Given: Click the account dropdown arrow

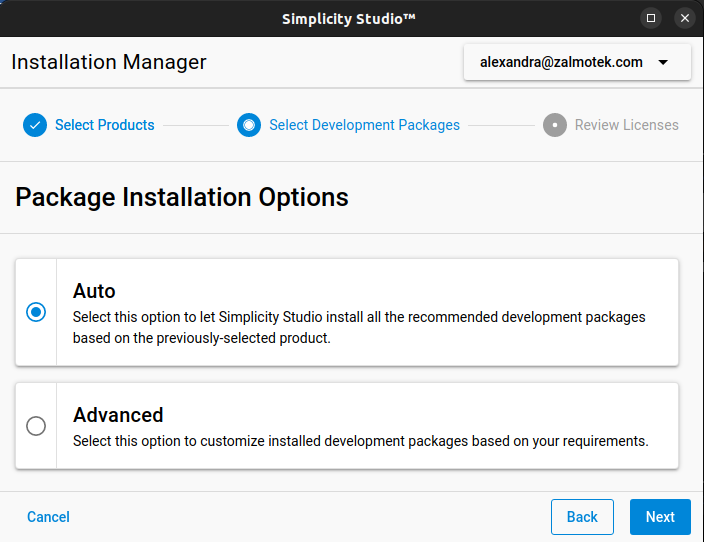Looking at the screenshot, I should click(x=664, y=62).
